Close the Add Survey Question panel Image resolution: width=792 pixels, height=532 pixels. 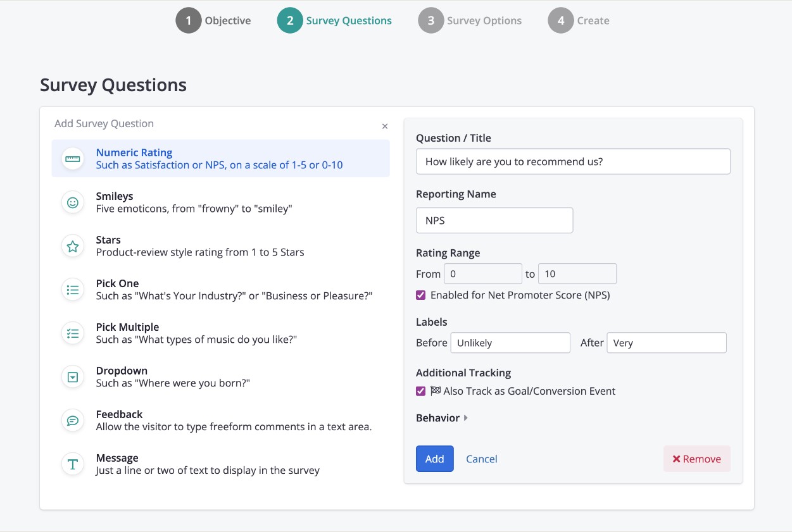click(x=384, y=127)
